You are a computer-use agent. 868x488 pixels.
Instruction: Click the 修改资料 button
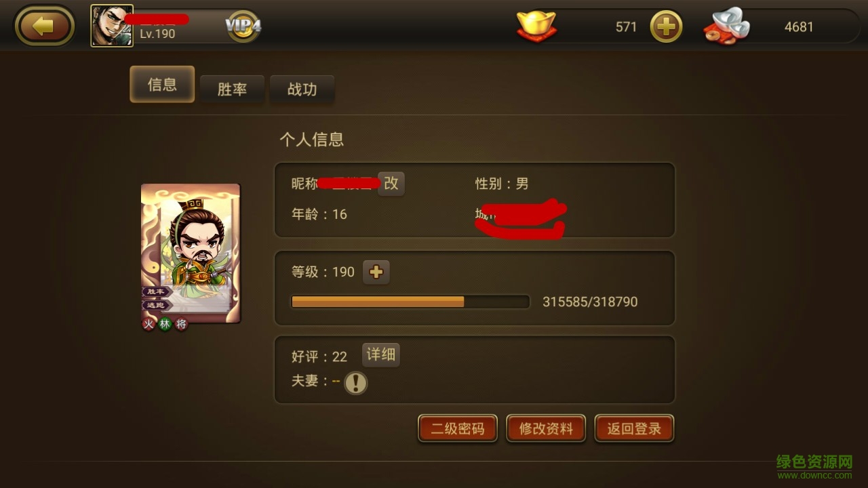tap(546, 428)
